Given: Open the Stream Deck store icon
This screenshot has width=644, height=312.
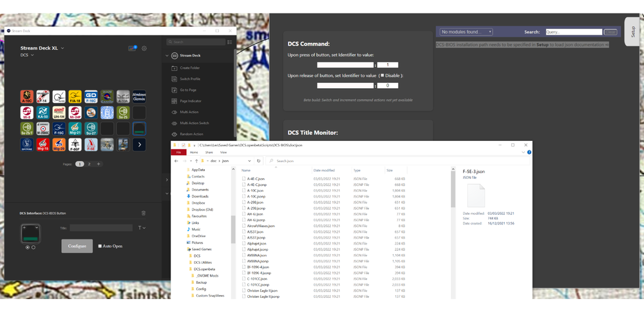Looking at the screenshot, I should tap(132, 48).
